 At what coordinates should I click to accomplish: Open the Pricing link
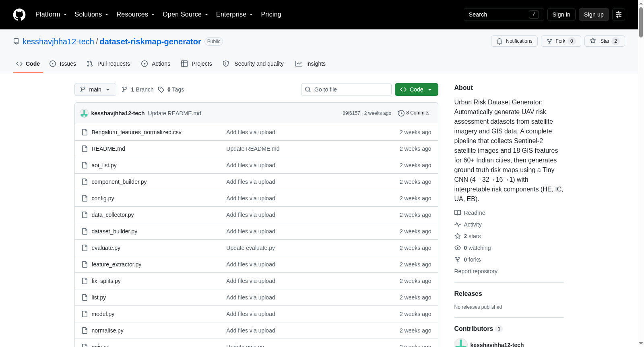point(271,15)
